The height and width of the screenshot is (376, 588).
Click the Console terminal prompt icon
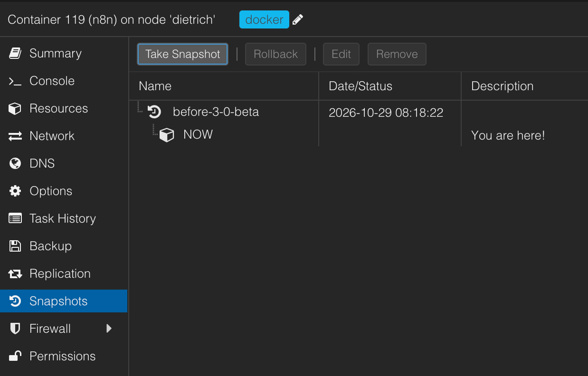[x=15, y=81]
